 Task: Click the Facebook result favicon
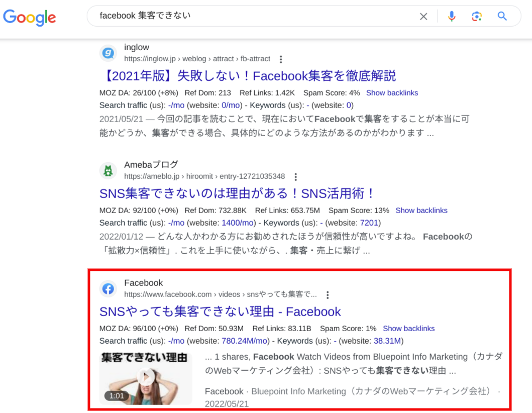(108, 289)
